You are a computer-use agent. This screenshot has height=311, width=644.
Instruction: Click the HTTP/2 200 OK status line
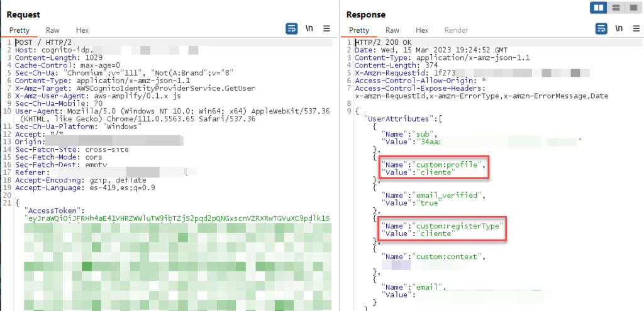pyautogui.click(x=382, y=43)
